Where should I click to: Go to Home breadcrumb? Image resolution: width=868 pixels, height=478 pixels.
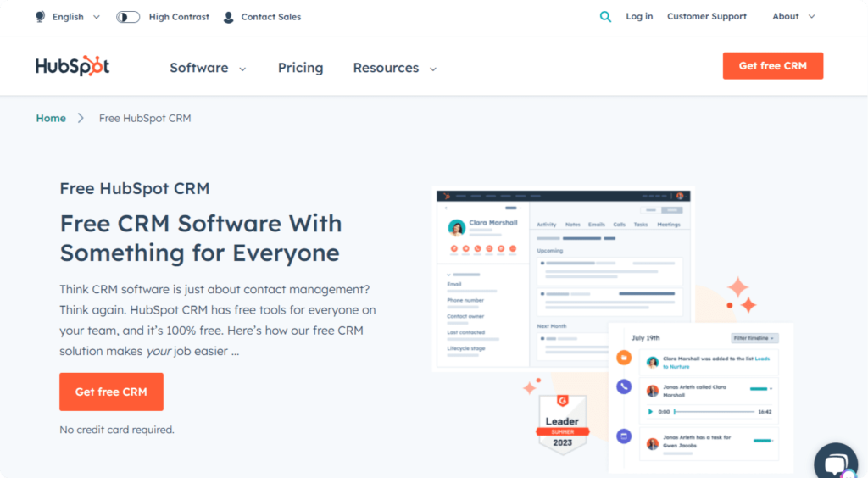[x=51, y=118]
